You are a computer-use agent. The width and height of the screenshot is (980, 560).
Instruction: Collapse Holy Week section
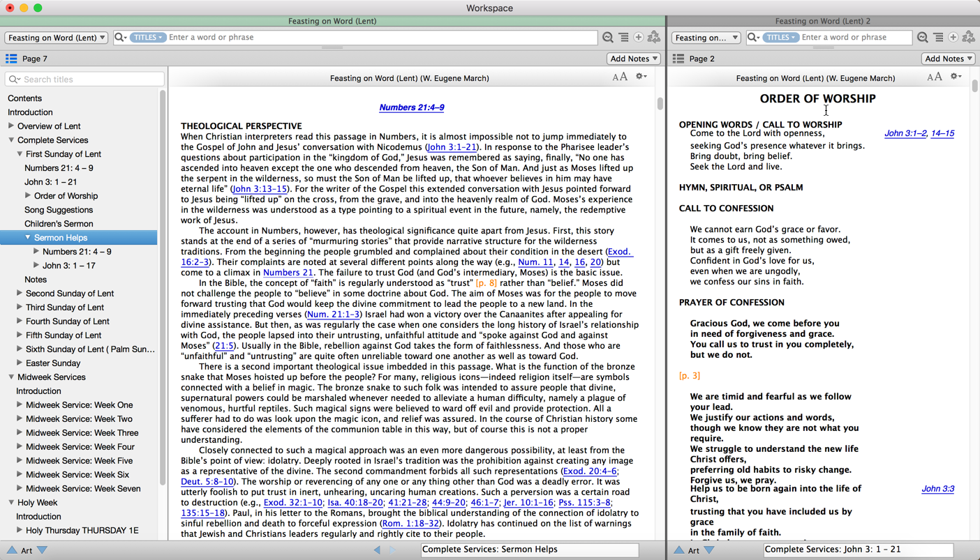[11, 503]
